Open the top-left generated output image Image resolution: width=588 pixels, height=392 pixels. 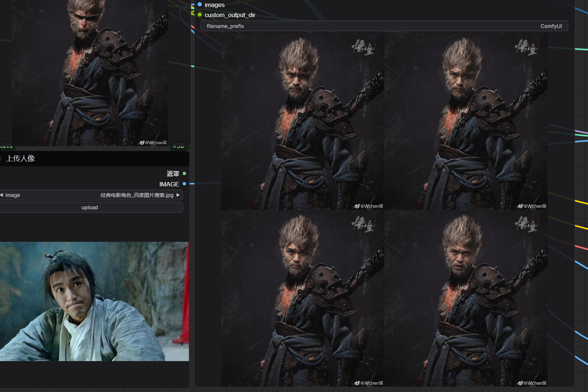303,121
